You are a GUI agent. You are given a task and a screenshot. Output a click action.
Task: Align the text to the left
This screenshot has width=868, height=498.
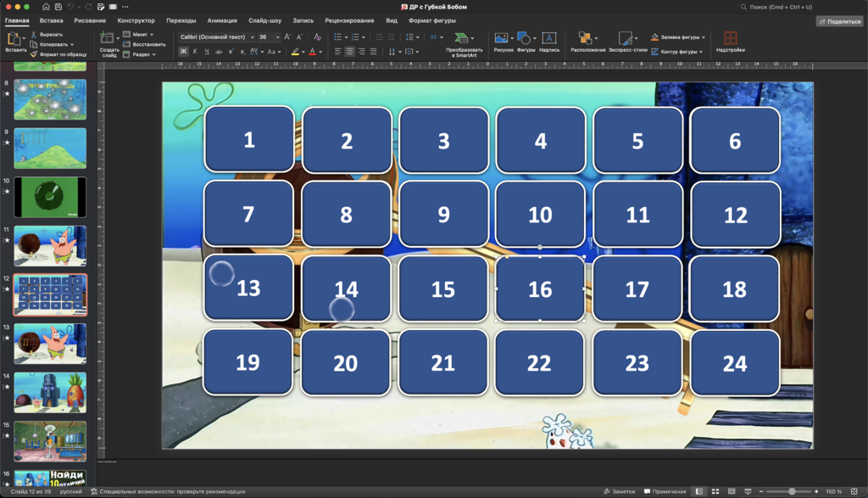point(337,52)
